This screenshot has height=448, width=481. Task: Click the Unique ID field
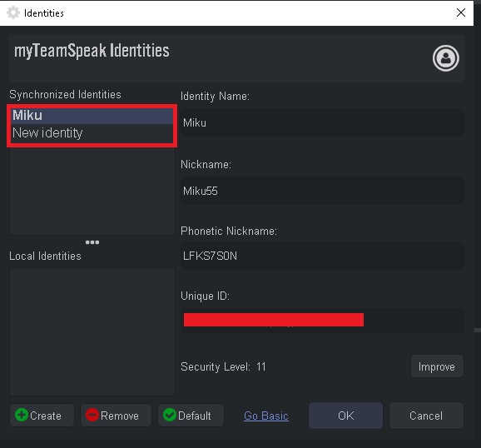(x=322, y=321)
